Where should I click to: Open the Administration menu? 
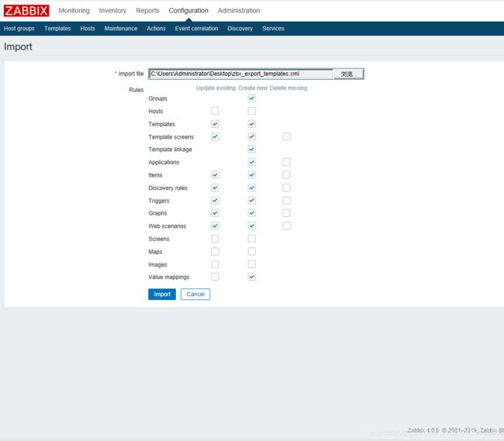pos(239,11)
